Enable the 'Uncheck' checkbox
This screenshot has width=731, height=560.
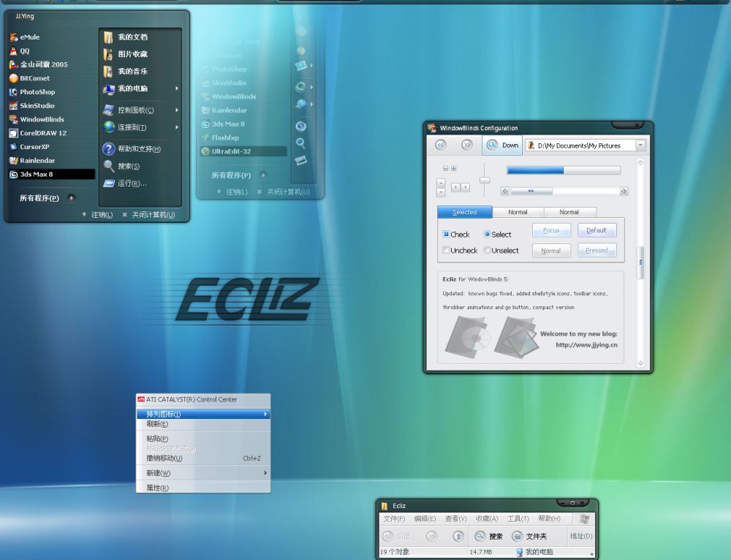[x=447, y=251]
